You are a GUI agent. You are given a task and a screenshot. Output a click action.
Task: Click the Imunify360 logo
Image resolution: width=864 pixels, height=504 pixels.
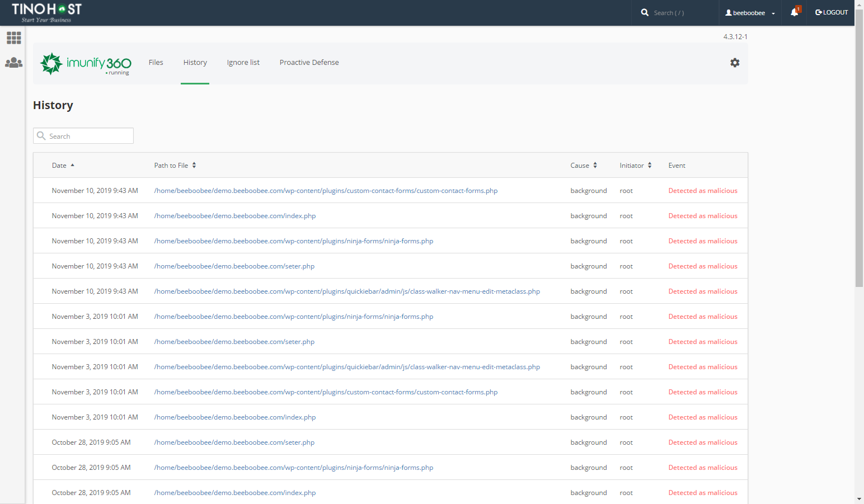pos(86,63)
